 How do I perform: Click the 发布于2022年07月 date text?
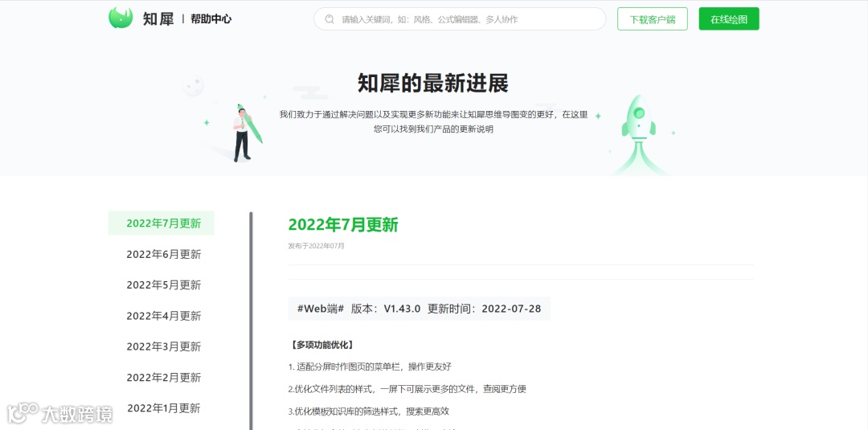(x=316, y=246)
